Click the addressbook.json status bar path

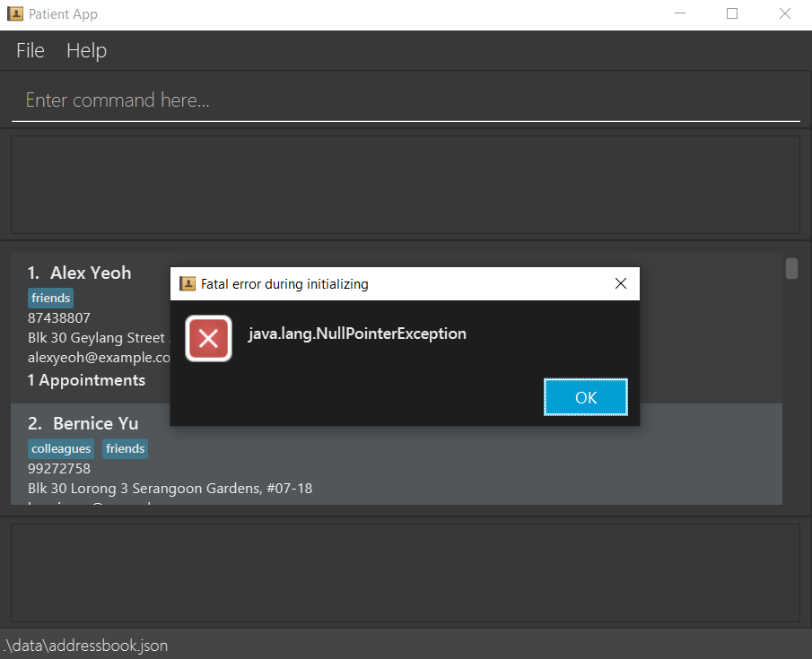(x=86, y=646)
